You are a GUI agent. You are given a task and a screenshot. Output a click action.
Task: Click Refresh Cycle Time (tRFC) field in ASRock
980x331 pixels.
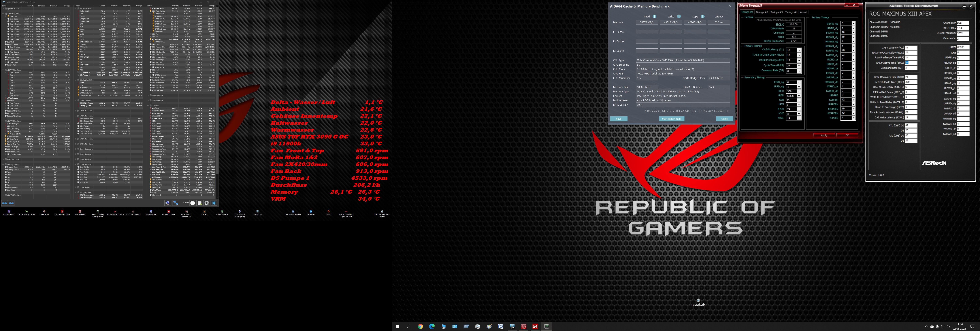[x=911, y=82]
